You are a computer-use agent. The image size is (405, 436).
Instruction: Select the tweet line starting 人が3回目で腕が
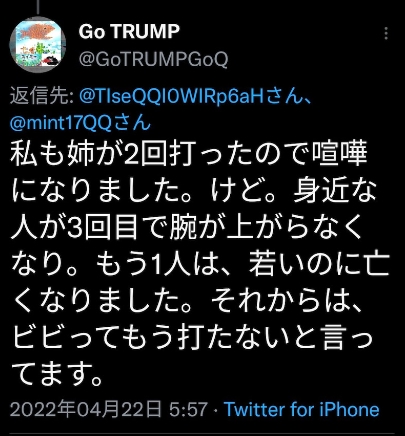click(x=187, y=228)
